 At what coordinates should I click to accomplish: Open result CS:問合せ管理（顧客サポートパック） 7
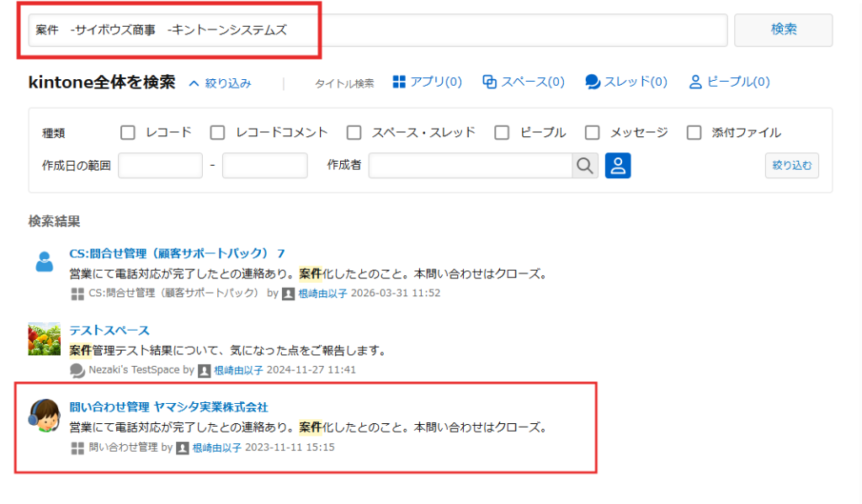(x=177, y=253)
